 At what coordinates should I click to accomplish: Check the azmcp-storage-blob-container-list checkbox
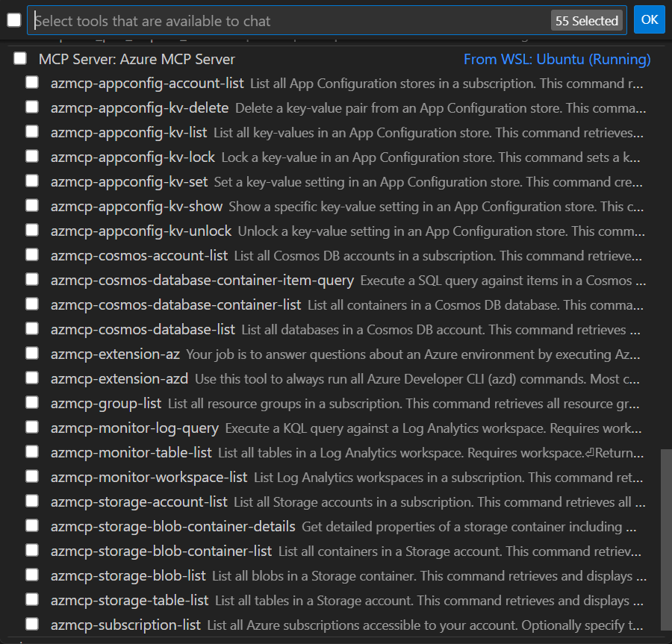[32, 550]
